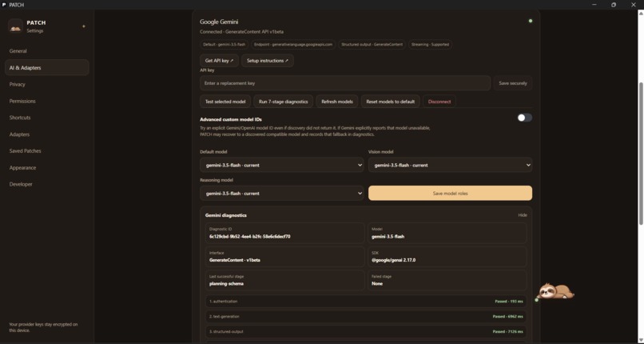Click the Endpoint generativelanguage.googleapis.com chip
Screen dimensions: 644x344
coord(293,44)
